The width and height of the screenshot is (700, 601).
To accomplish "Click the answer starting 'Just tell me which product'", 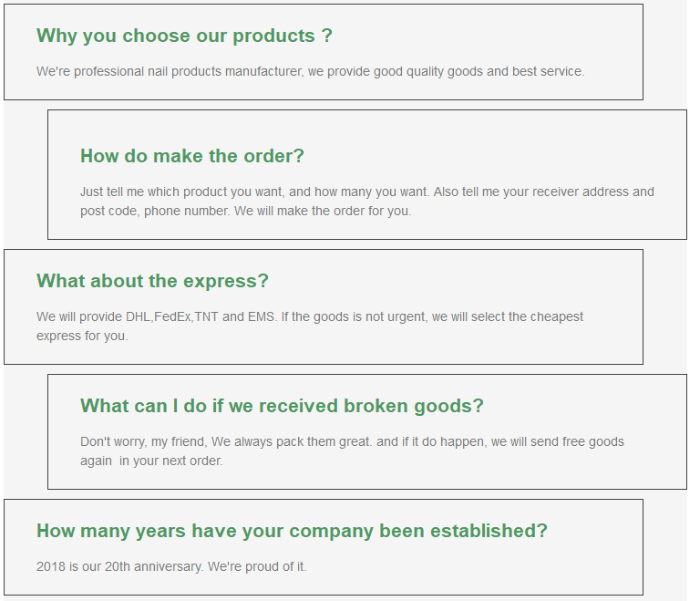I will 367,201.
